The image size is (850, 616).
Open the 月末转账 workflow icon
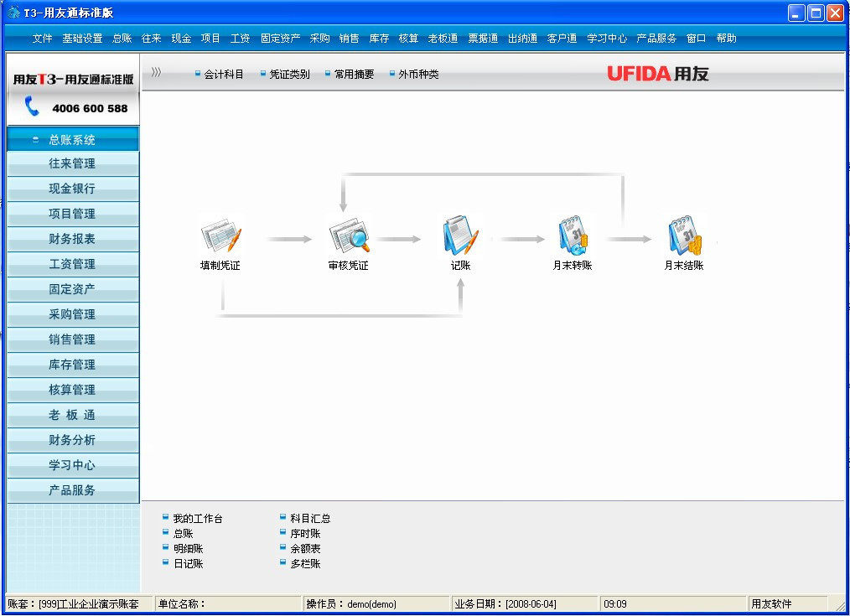point(573,236)
